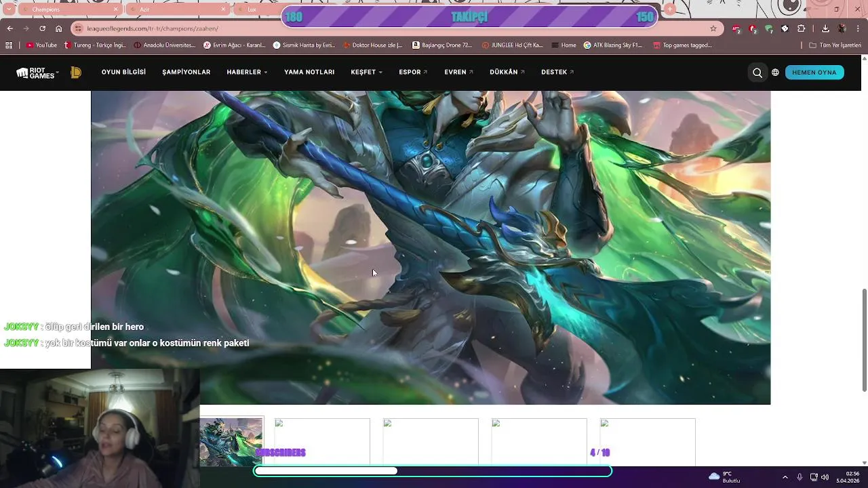This screenshot has width=868, height=488.
Task: Switch to the Champions browser tab
Action: pyautogui.click(x=70, y=9)
